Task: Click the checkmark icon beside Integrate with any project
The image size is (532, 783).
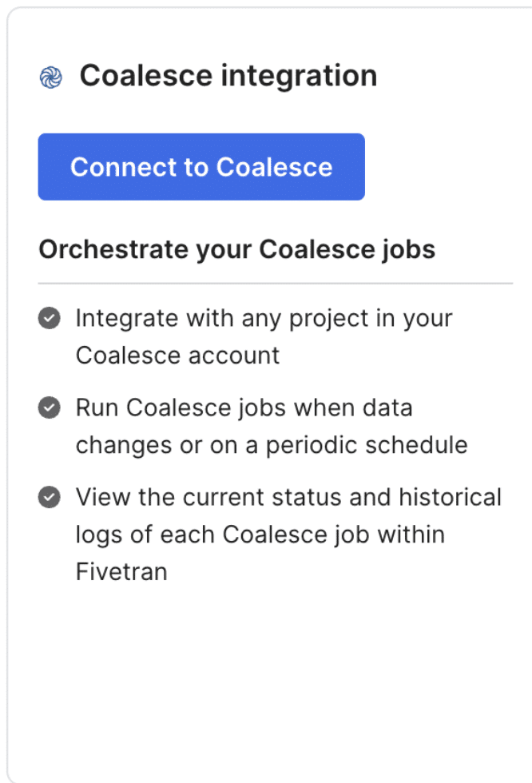Action: pos(50,318)
